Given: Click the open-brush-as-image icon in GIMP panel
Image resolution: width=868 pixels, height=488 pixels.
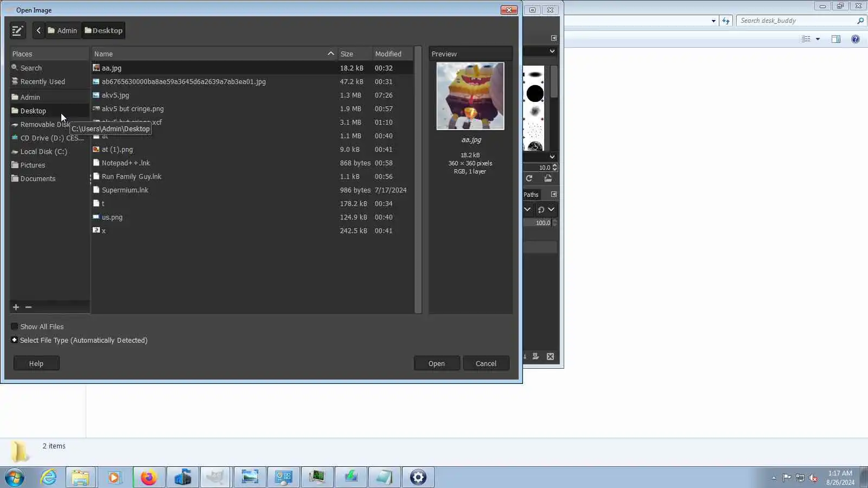Looking at the screenshot, I should 548,178.
